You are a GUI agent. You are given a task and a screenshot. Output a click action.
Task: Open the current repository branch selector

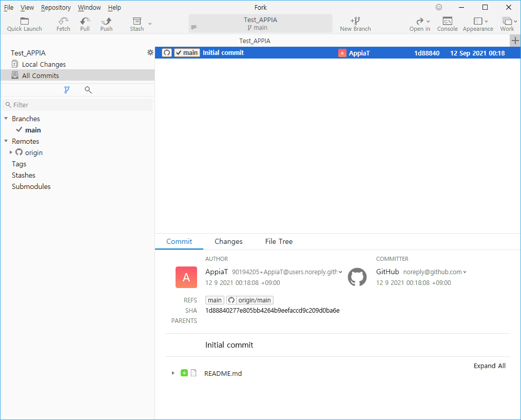(261, 24)
